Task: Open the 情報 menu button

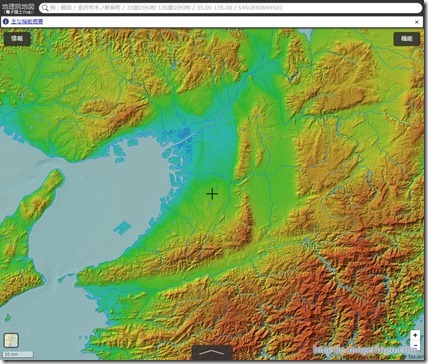Action: click(x=17, y=39)
